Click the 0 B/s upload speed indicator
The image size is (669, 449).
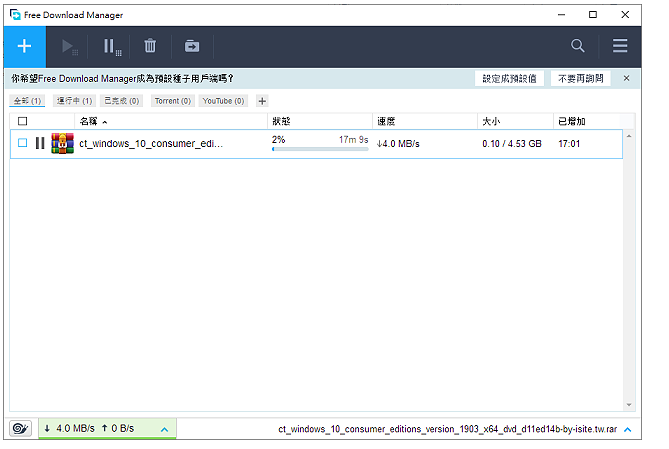click(x=118, y=428)
